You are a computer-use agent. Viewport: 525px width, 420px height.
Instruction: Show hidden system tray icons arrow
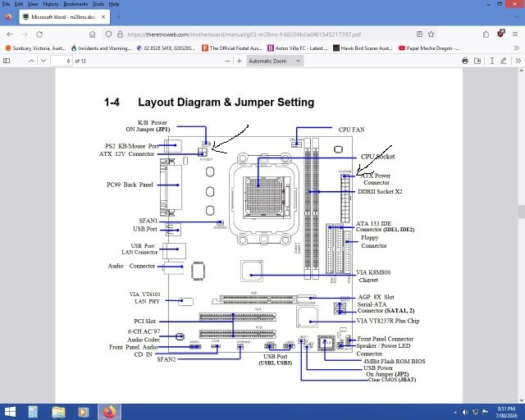[455, 413]
